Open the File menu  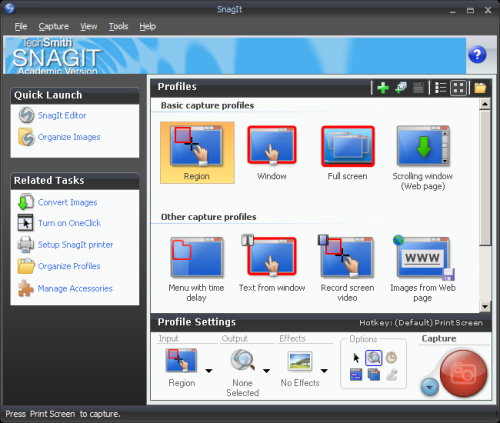click(x=21, y=26)
